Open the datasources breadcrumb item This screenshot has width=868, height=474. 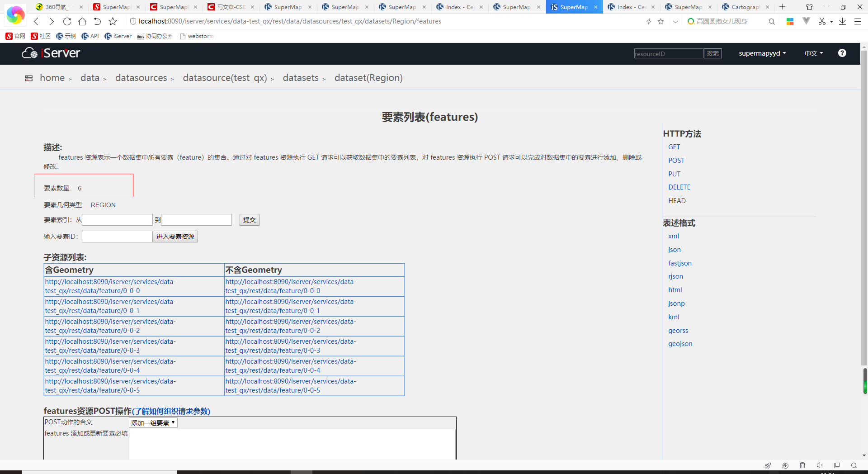tap(141, 78)
